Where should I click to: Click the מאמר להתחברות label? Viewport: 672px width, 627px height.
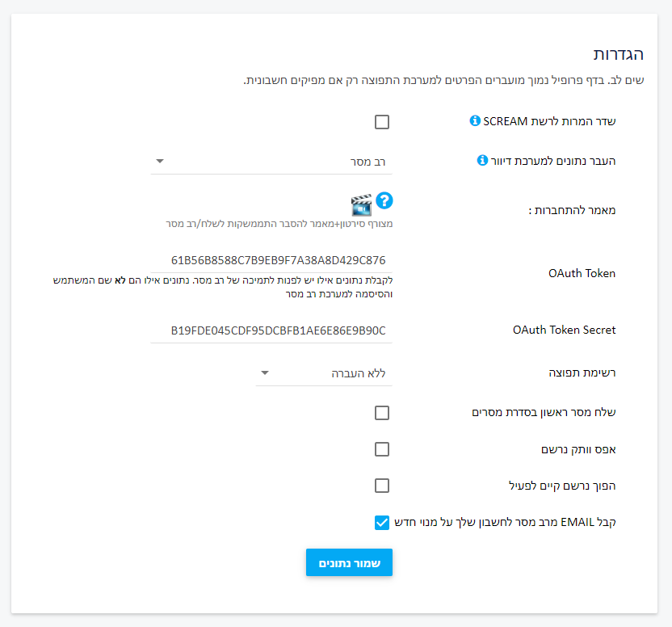click(x=572, y=210)
